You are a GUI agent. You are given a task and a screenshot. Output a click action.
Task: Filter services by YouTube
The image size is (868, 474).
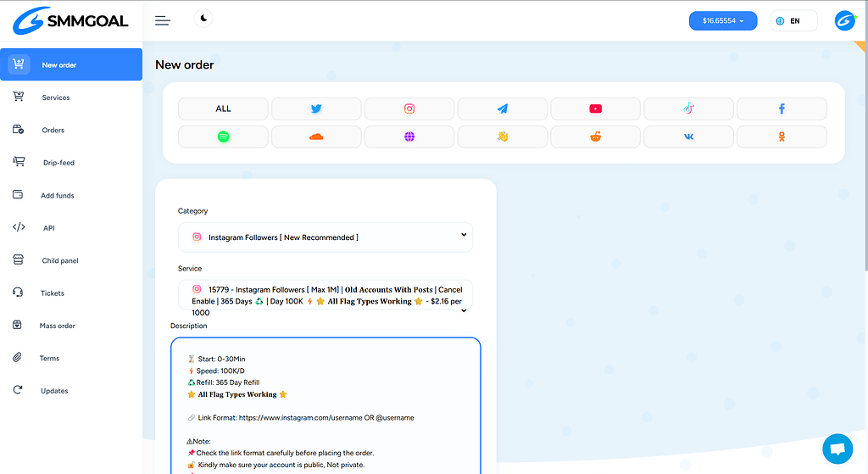[596, 109]
